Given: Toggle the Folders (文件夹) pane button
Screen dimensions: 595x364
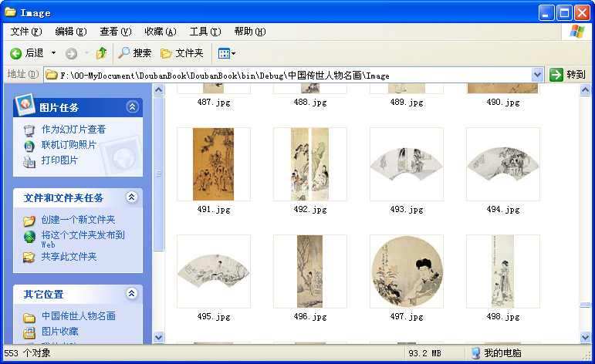Looking at the screenshot, I should coord(182,53).
